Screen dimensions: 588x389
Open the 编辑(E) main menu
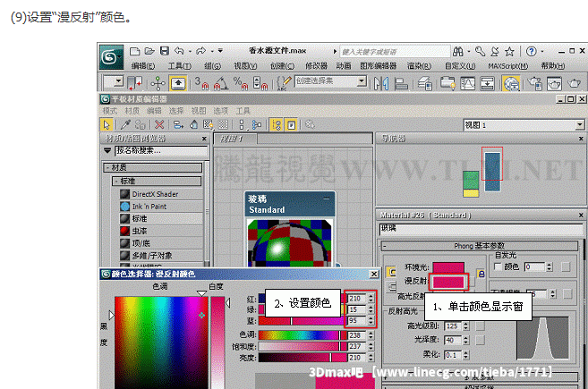pos(143,66)
